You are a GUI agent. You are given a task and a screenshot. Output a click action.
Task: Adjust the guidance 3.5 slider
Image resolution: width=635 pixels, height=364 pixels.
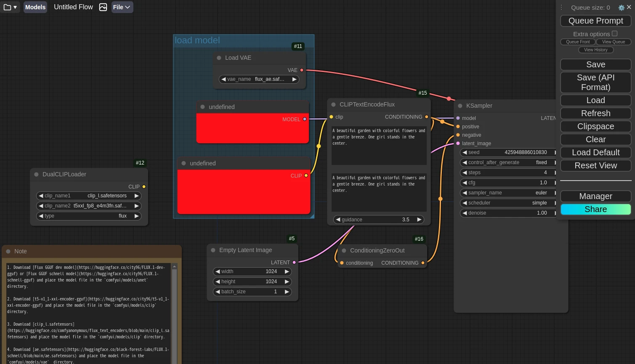click(378, 220)
